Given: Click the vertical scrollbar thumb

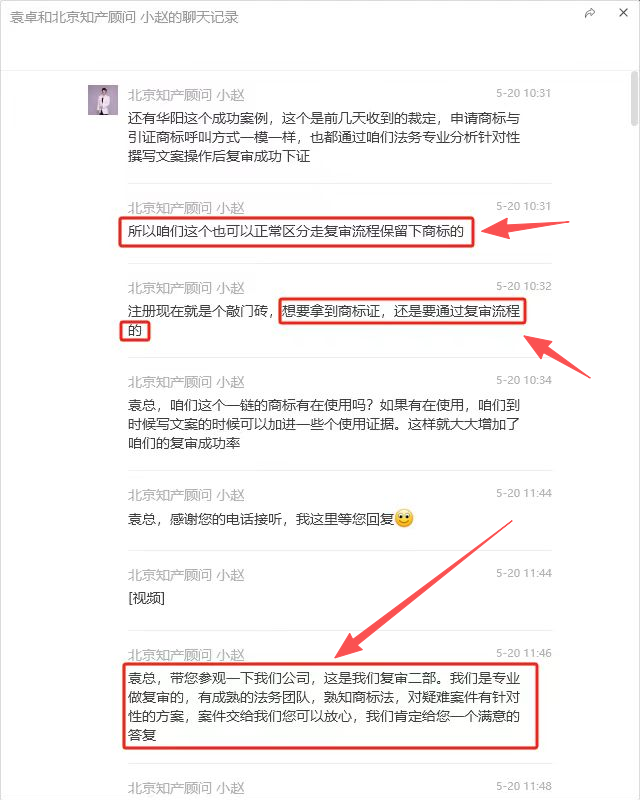Looking at the screenshot, I should (634, 98).
